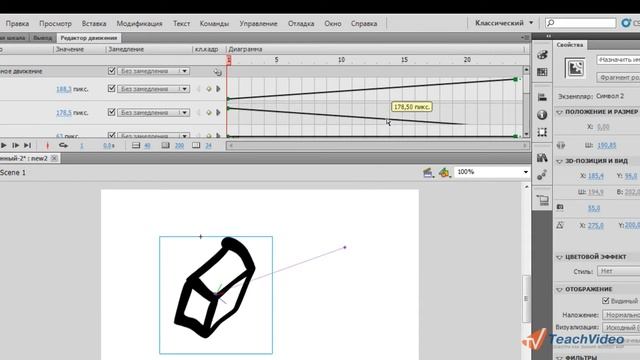Open the Команды menu
640x360 pixels.
pos(214,24)
